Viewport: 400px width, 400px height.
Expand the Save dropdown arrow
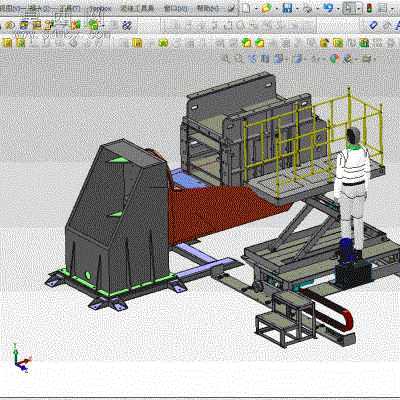click(297, 9)
